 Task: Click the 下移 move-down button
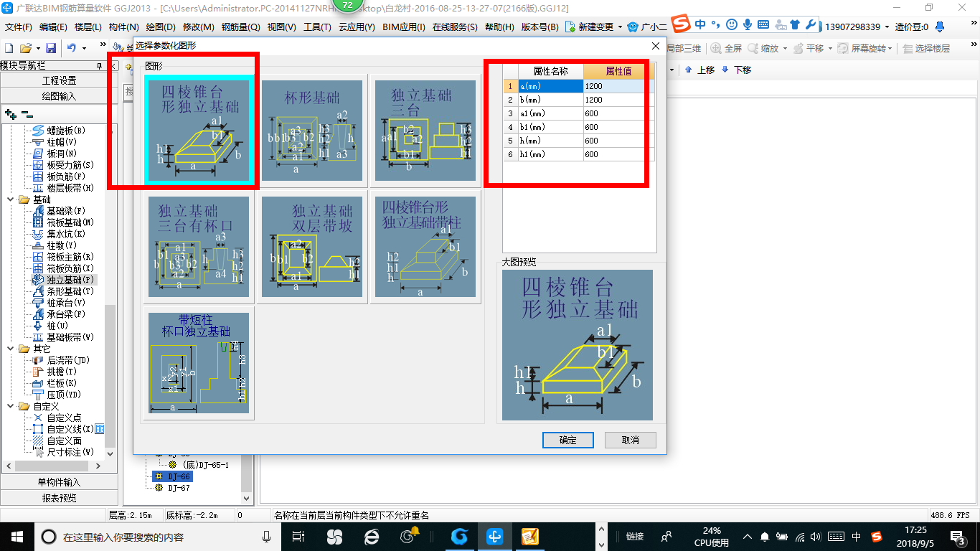pyautogui.click(x=737, y=70)
